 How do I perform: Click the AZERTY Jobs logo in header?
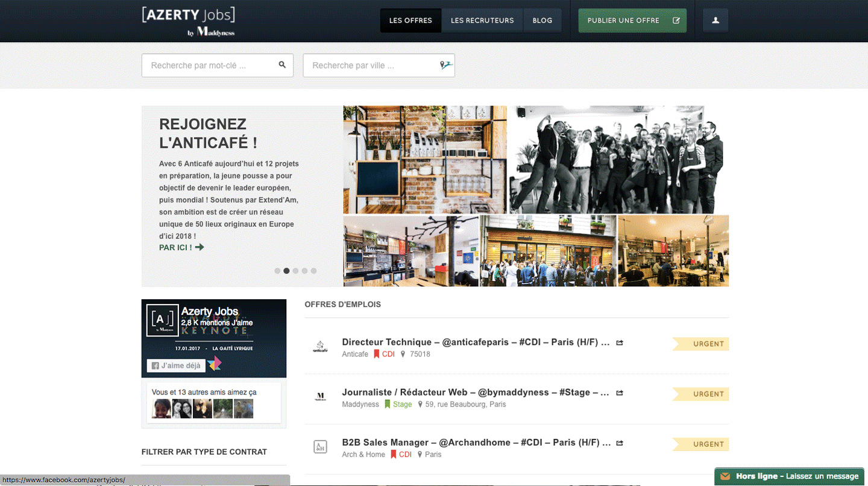[188, 22]
